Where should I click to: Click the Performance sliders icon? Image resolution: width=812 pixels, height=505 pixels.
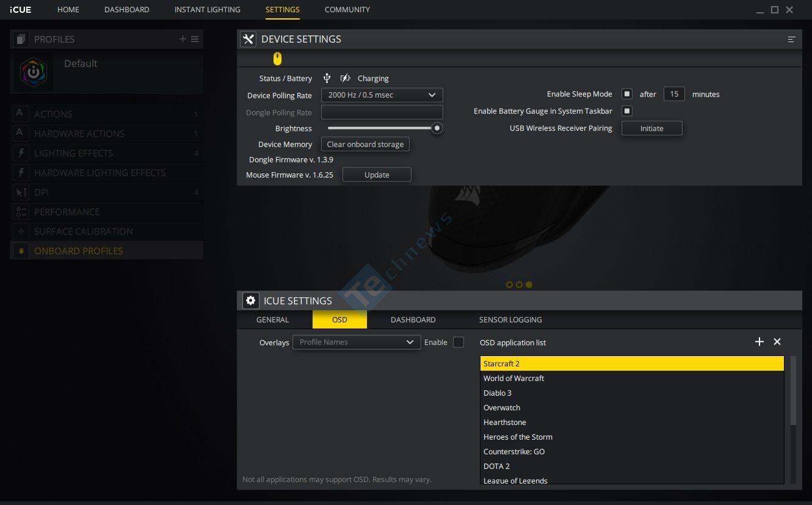tap(21, 211)
